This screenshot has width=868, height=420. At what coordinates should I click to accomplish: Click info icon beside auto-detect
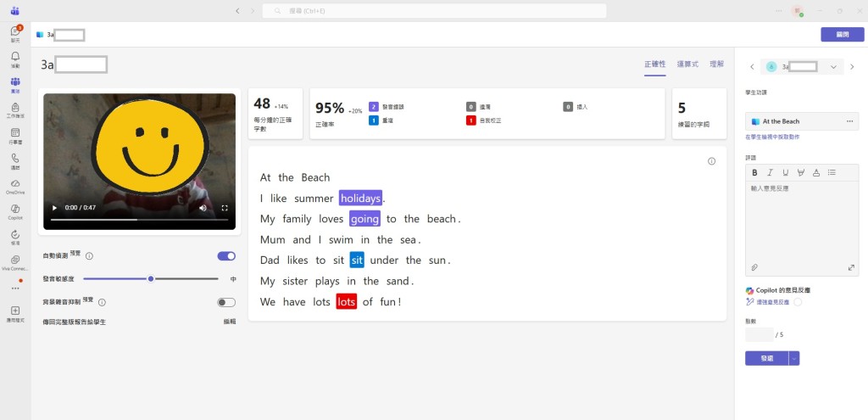tap(89, 256)
